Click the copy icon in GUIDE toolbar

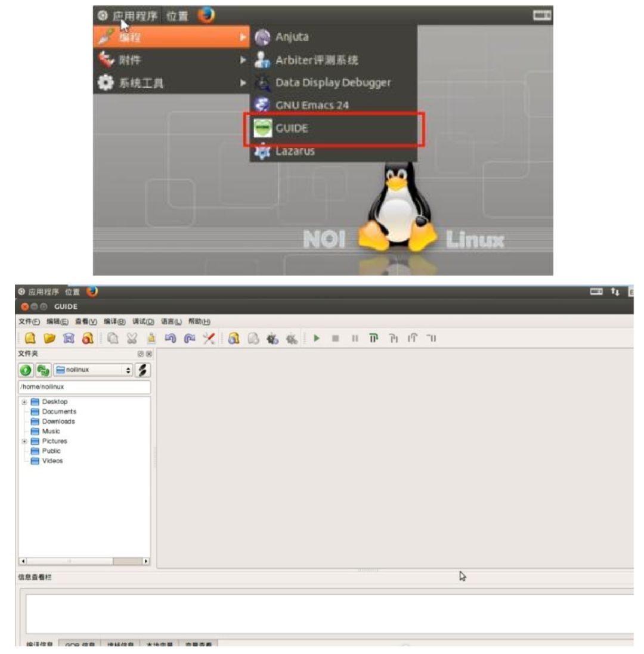113,338
